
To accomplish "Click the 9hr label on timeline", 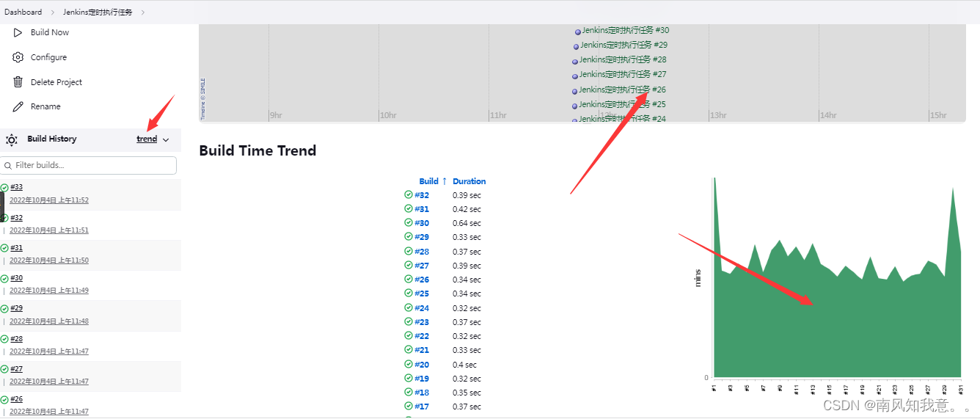I will (276, 115).
